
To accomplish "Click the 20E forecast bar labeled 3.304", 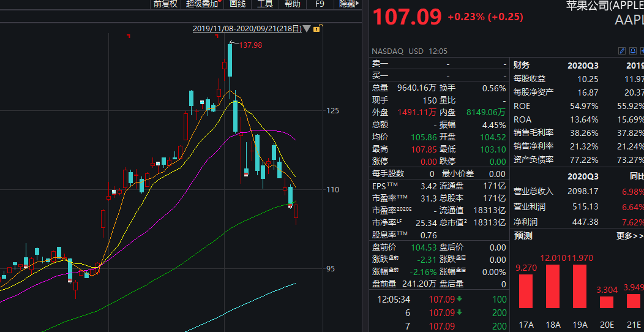I will (607, 302).
